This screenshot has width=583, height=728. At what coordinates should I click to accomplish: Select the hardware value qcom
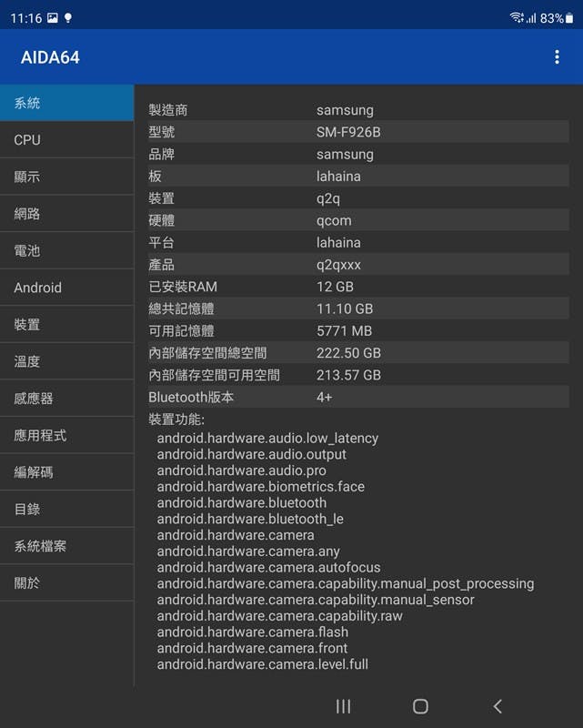tap(334, 220)
